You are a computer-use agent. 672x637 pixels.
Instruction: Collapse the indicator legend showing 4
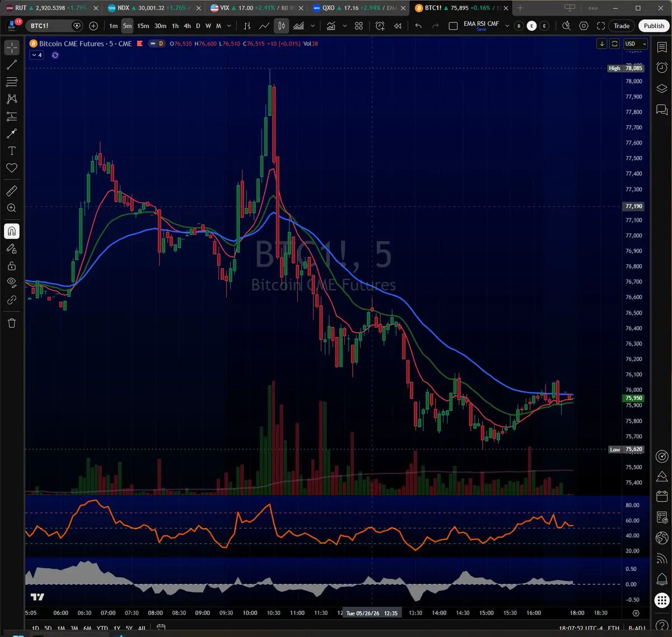[x=38, y=55]
